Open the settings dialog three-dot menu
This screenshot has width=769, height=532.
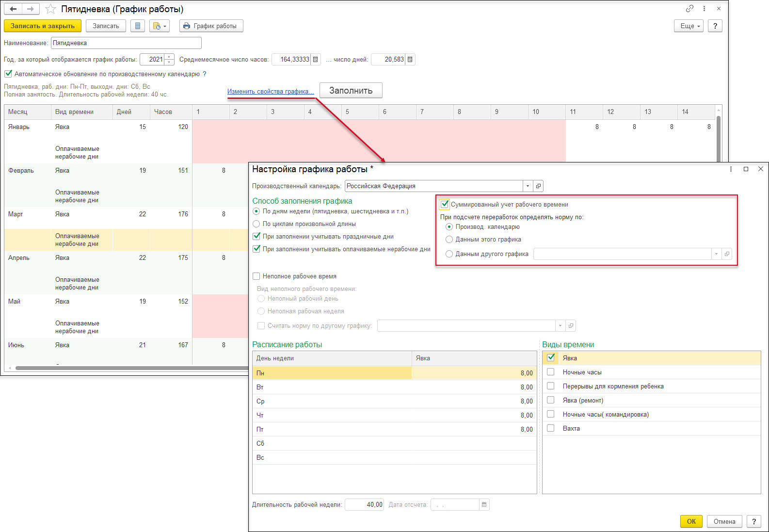tap(731, 169)
